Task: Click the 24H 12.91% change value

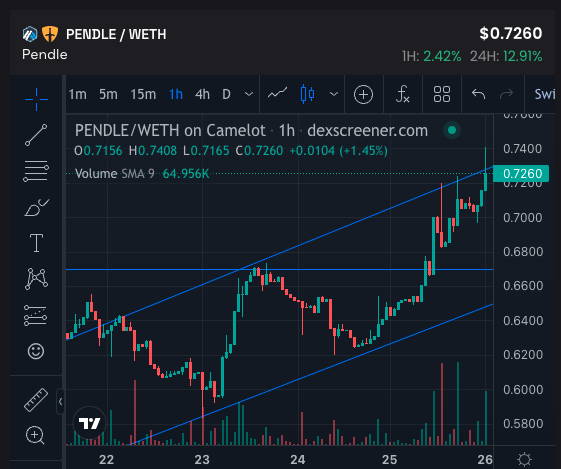Action: click(x=506, y=56)
